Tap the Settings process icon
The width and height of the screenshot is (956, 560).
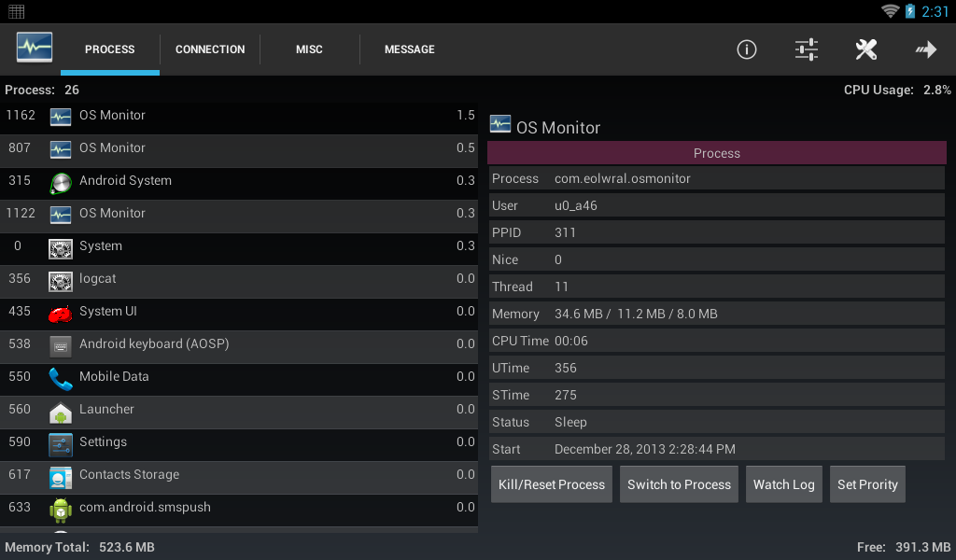coord(61,445)
